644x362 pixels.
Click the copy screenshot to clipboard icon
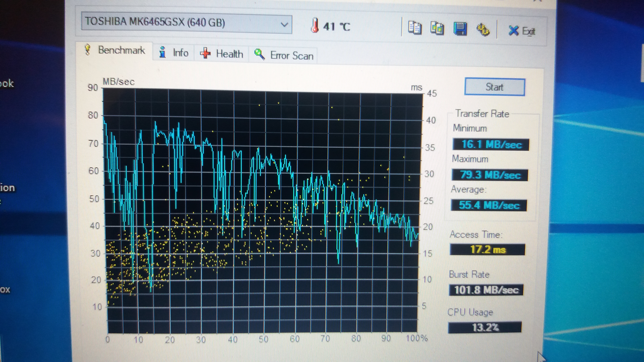tap(437, 28)
